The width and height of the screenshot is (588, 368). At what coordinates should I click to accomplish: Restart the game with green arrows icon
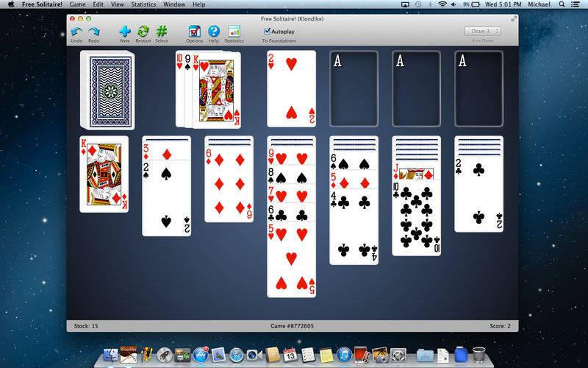click(x=143, y=31)
